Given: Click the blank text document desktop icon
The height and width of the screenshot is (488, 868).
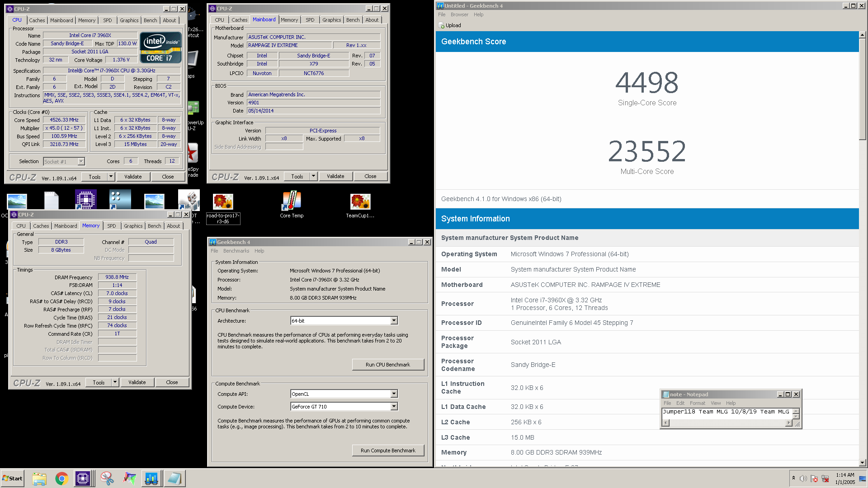Looking at the screenshot, I should coord(52,201).
